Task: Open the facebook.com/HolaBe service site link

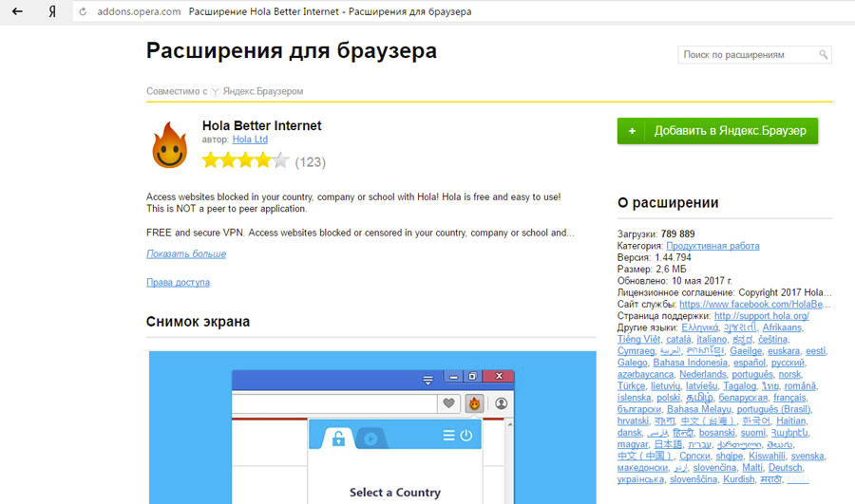Action: click(754, 304)
